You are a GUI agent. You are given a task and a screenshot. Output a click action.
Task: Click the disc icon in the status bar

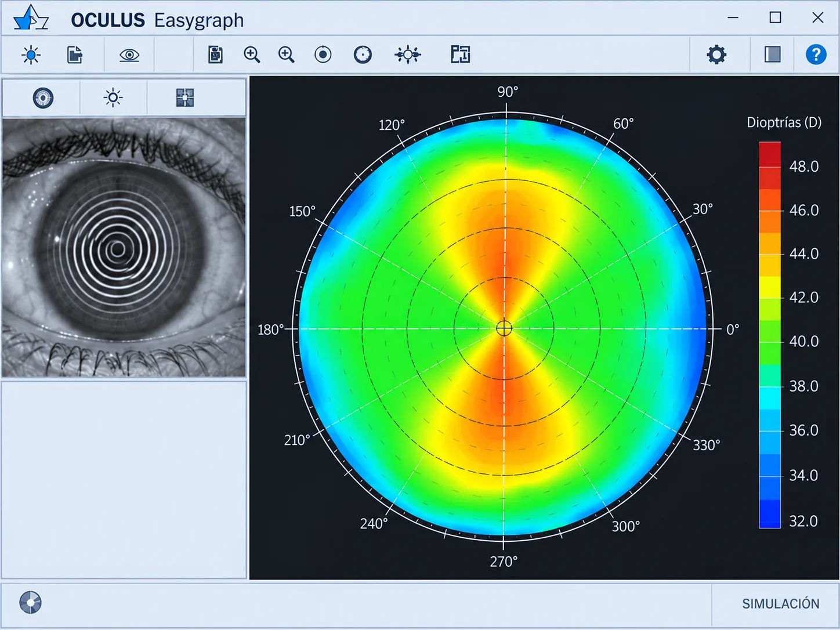coord(30,602)
